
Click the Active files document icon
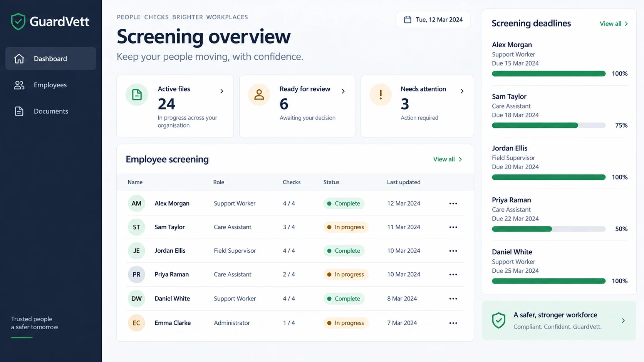137,95
